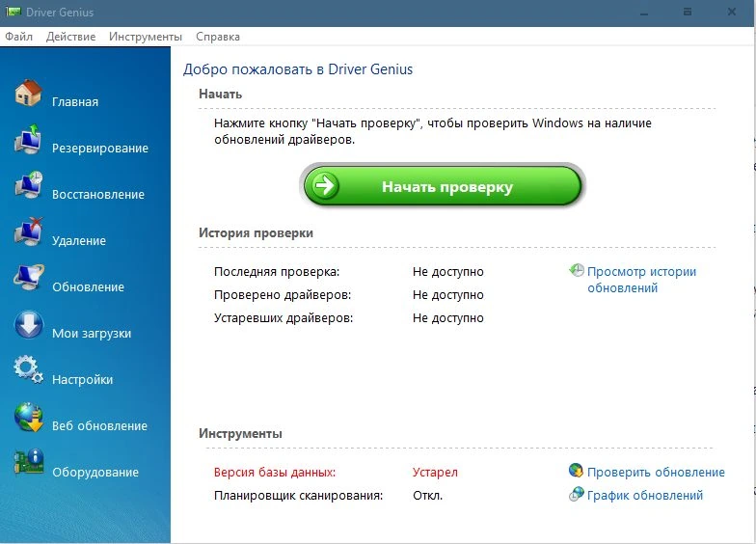Click the Настройки gears icon
The height and width of the screenshot is (544, 756).
tap(29, 370)
